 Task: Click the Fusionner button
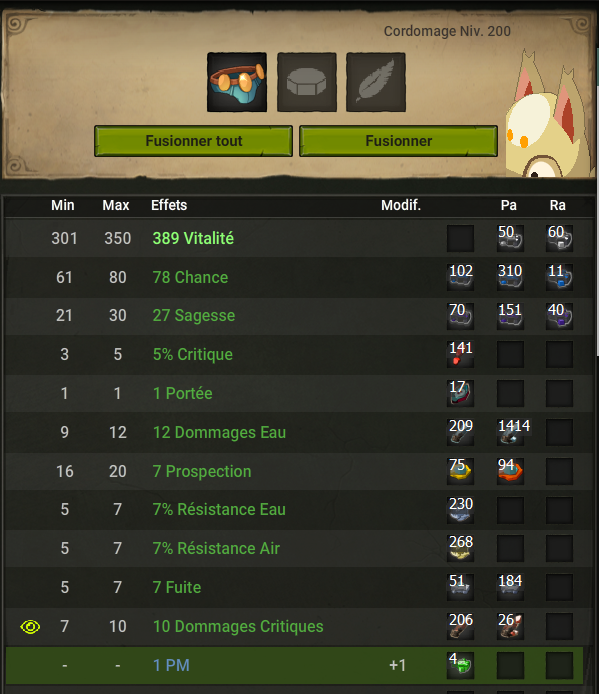[x=398, y=141]
